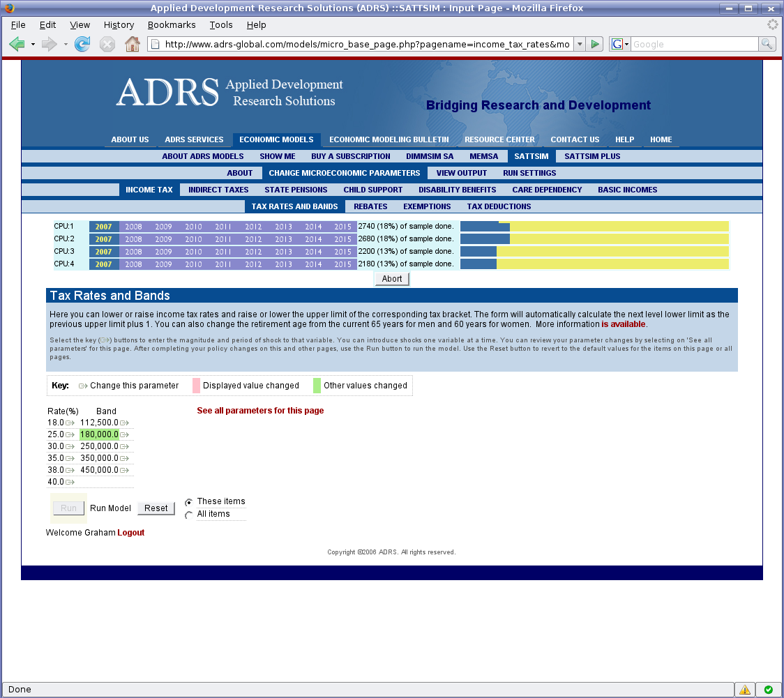
Task: Click arrow icon next to 450,000.0 band
Action: (124, 470)
